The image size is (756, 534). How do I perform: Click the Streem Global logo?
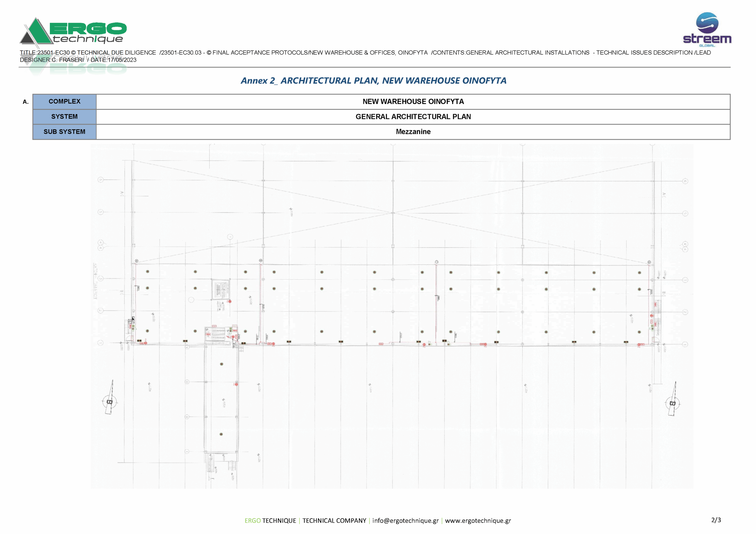click(x=707, y=30)
